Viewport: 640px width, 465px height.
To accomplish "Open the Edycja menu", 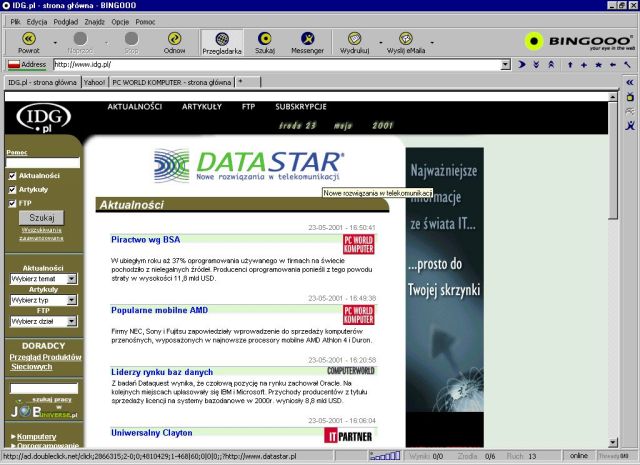I will point(37,22).
